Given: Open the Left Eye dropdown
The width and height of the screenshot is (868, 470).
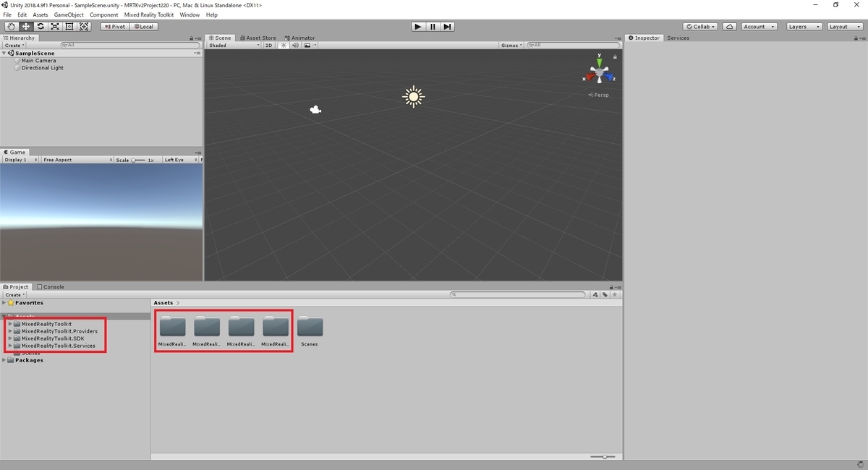Looking at the screenshot, I should pyautogui.click(x=179, y=160).
